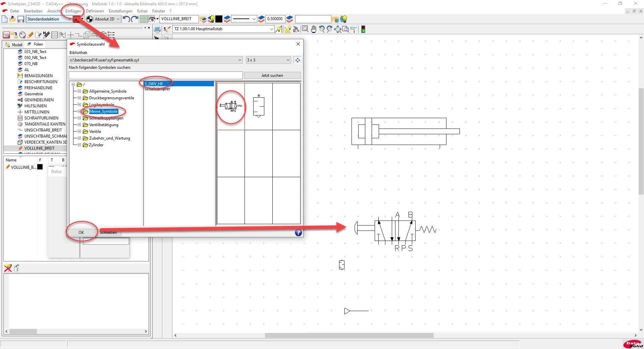Click the hatching icon in left toolbar

click(55, 35)
